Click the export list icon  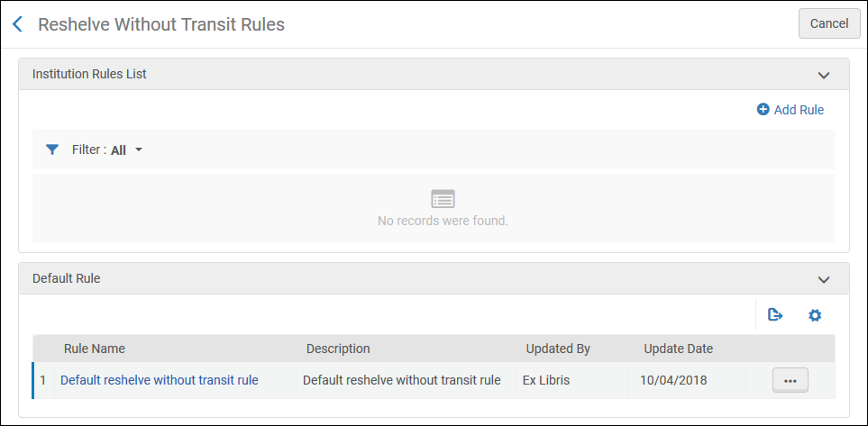774,315
